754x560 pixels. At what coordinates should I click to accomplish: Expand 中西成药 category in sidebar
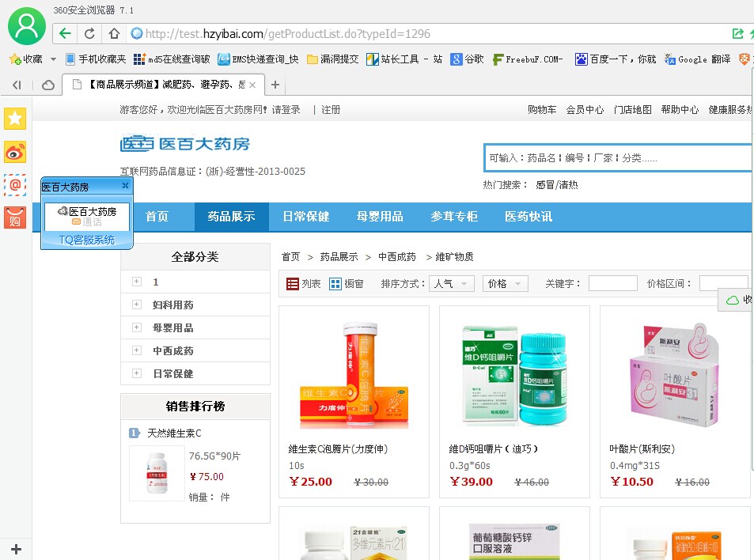point(137,350)
